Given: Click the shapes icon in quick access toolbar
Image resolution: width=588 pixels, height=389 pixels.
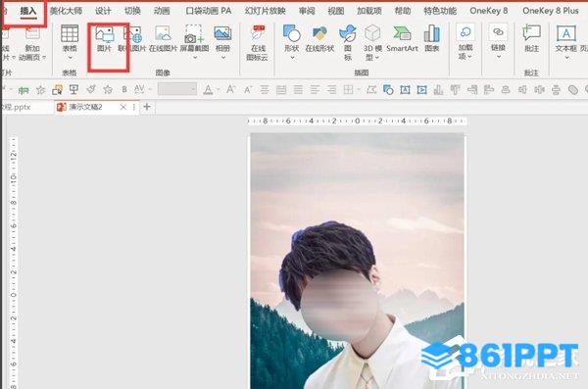Looking at the screenshot, I should point(388,89).
